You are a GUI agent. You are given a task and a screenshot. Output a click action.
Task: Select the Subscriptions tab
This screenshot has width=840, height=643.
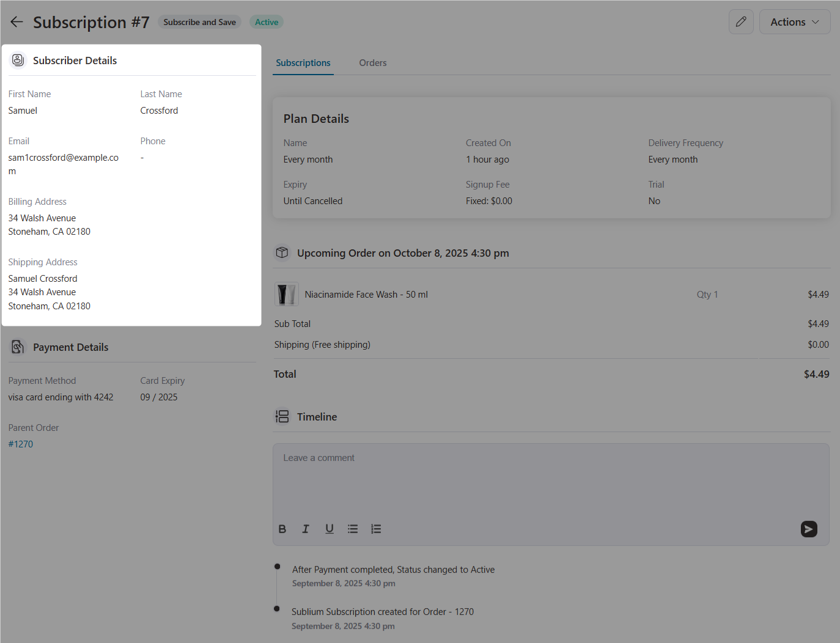pyautogui.click(x=303, y=62)
